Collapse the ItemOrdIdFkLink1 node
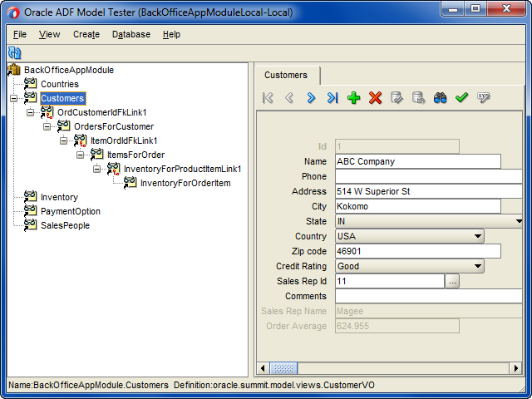Viewport: 532px width, 399px height. coord(63,140)
